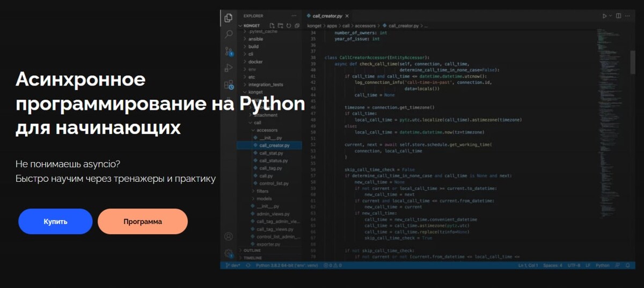Click the Refresh Explorer icon
Screen dimensions: 644x288
(x=289, y=25)
